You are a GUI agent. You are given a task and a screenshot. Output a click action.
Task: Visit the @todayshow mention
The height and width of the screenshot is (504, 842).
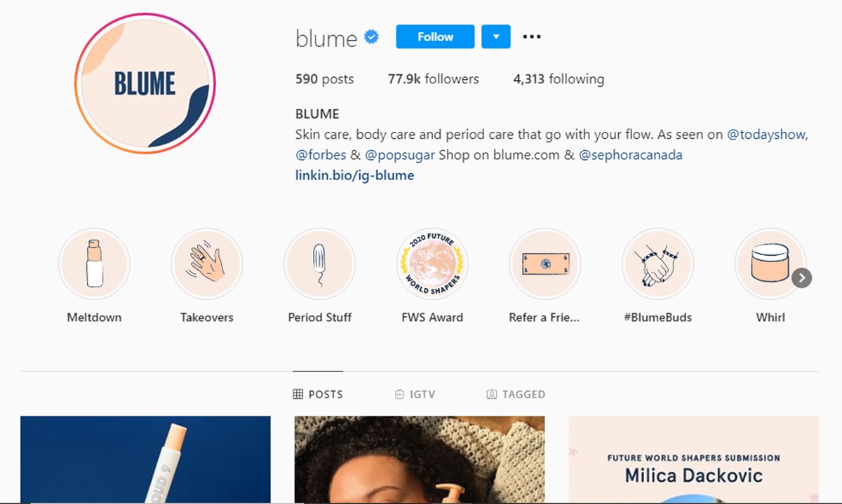pyautogui.click(x=768, y=135)
